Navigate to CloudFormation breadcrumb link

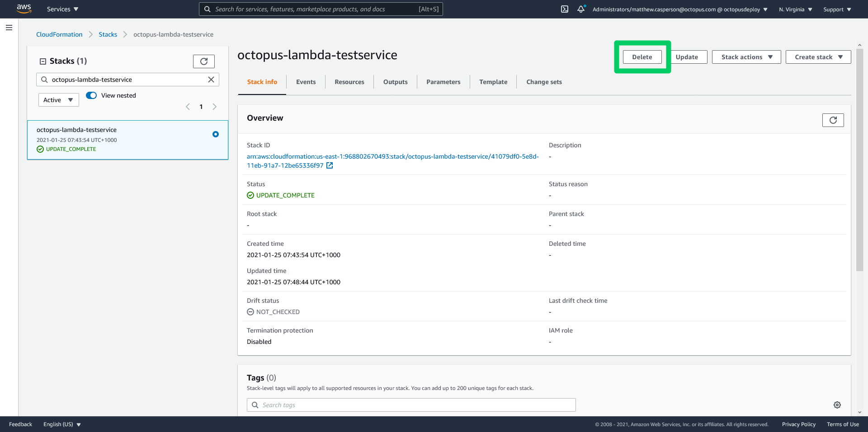[59, 34]
